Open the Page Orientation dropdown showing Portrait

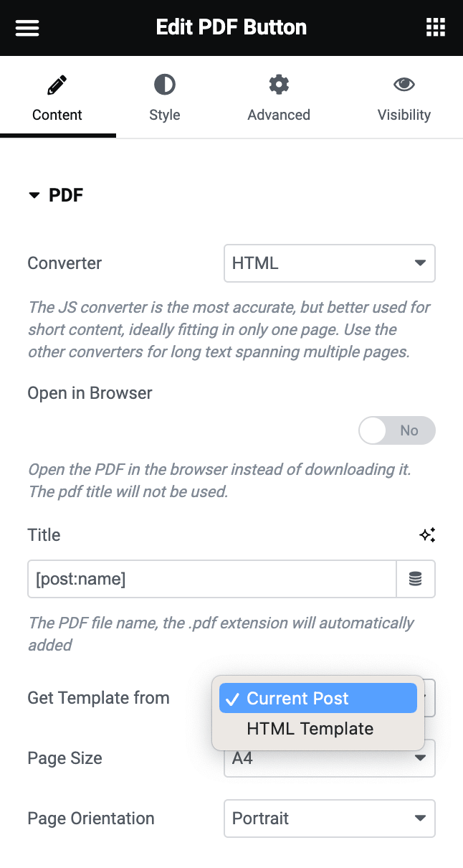pyautogui.click(x=329, y=819)
